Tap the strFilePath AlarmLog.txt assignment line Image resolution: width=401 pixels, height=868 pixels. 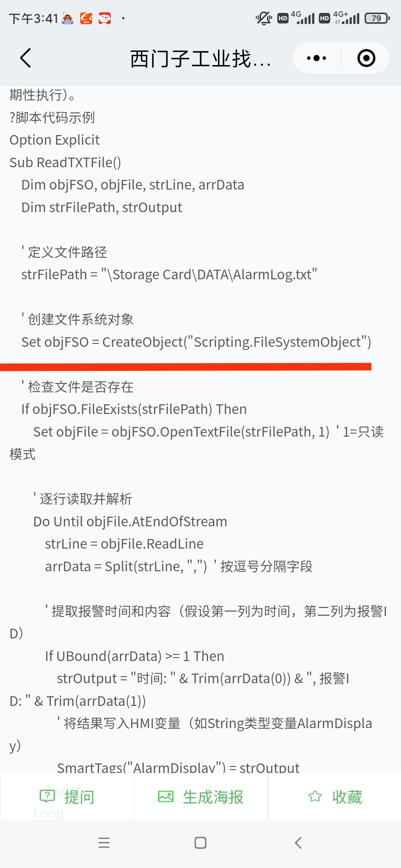(169, 274)
